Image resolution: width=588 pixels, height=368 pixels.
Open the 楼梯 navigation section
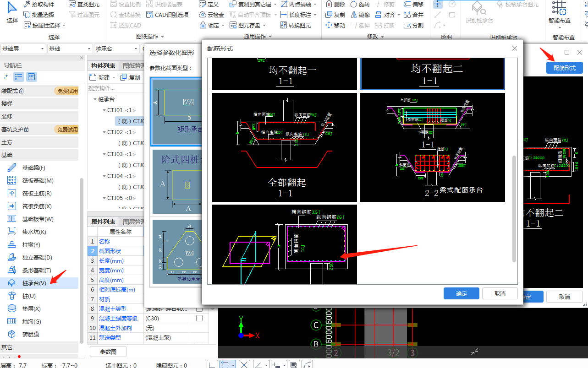pos(39,104)
